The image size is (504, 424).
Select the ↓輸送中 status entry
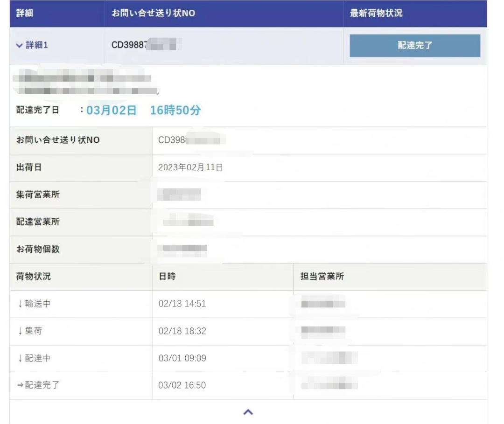pos(34,304)
